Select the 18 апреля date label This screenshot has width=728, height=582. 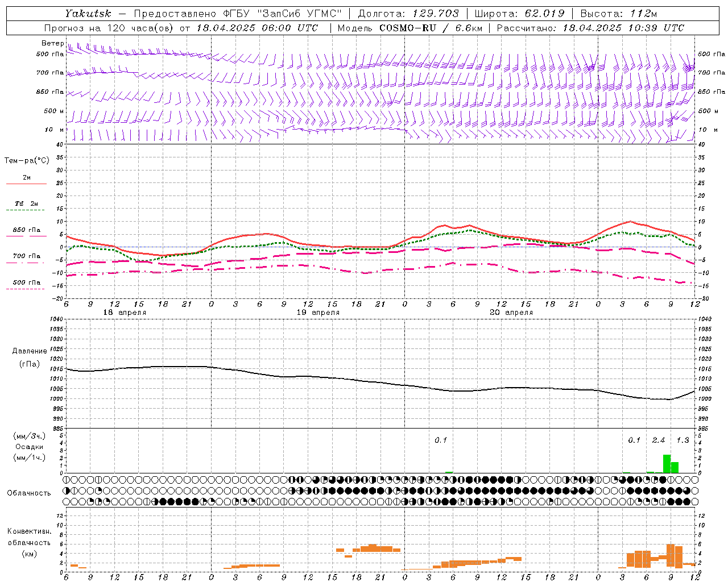pyautogui.click(x=125, y=313)
